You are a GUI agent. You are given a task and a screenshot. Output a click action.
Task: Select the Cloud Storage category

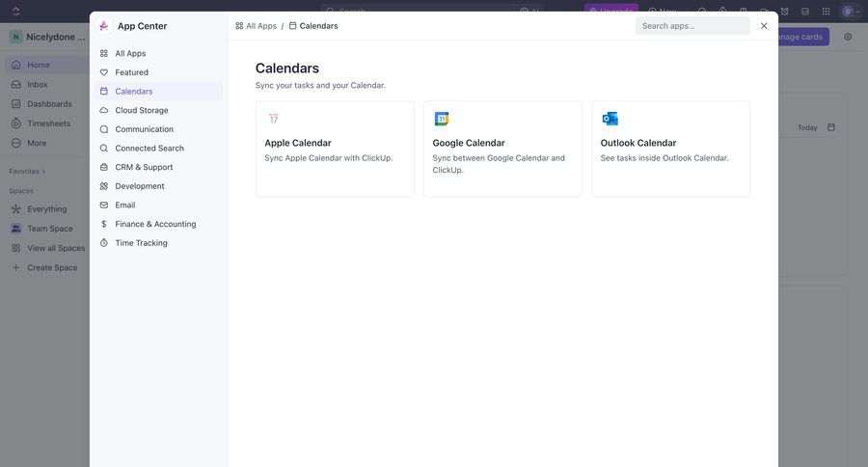(142, 110)
